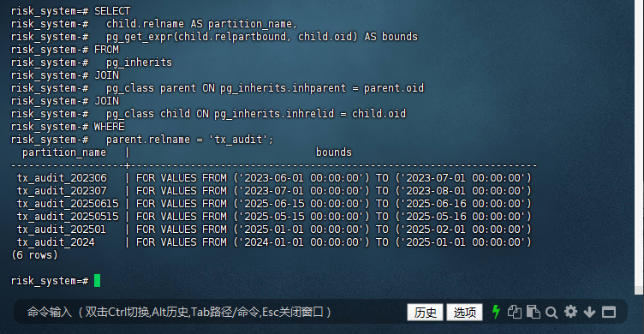Image resolution: width=644 pixels, height=334 pixels.
Task: Click bounds value for tx_audit_20250615 row
Action: (x=333, y=204)
